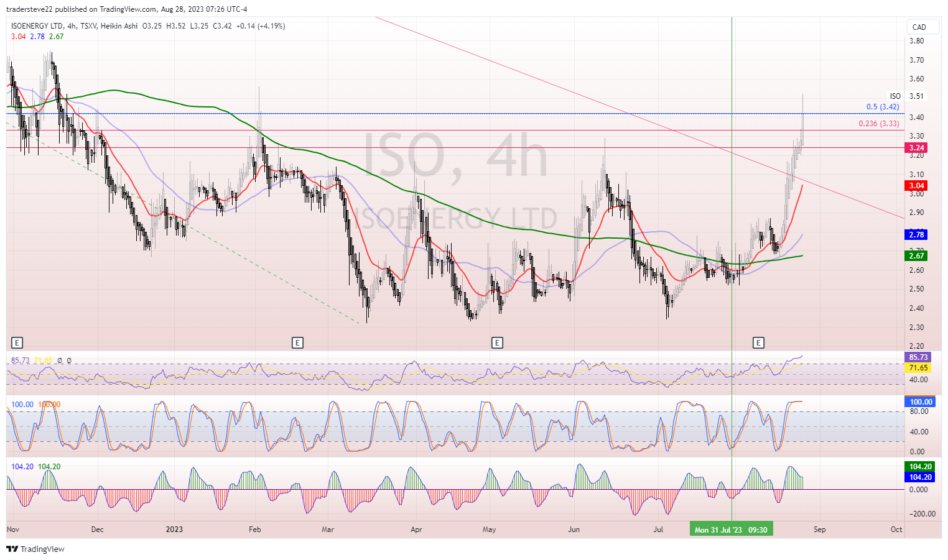Click the TSXV exchange label in the legend
Screen dimensions: 948x560
point(88,26)
